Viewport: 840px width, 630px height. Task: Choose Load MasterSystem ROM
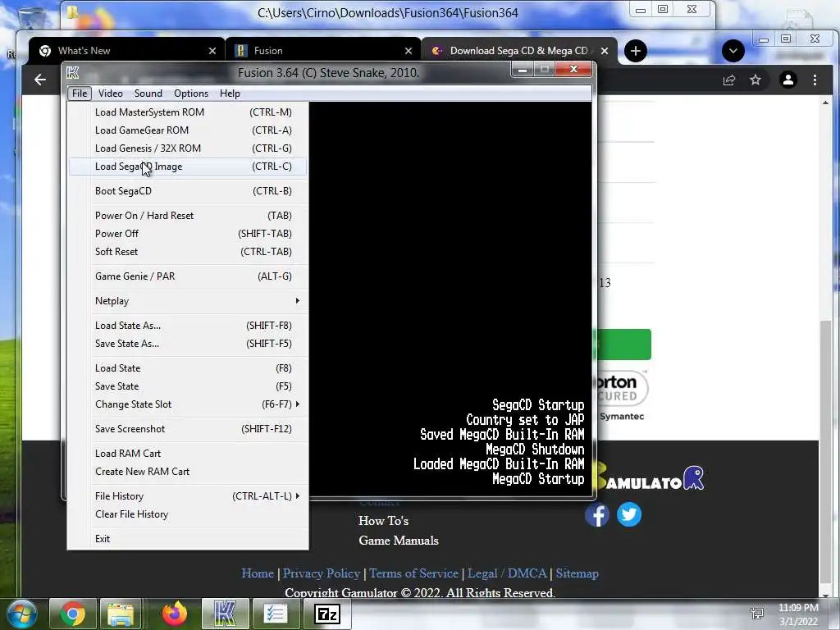[188, 112]
